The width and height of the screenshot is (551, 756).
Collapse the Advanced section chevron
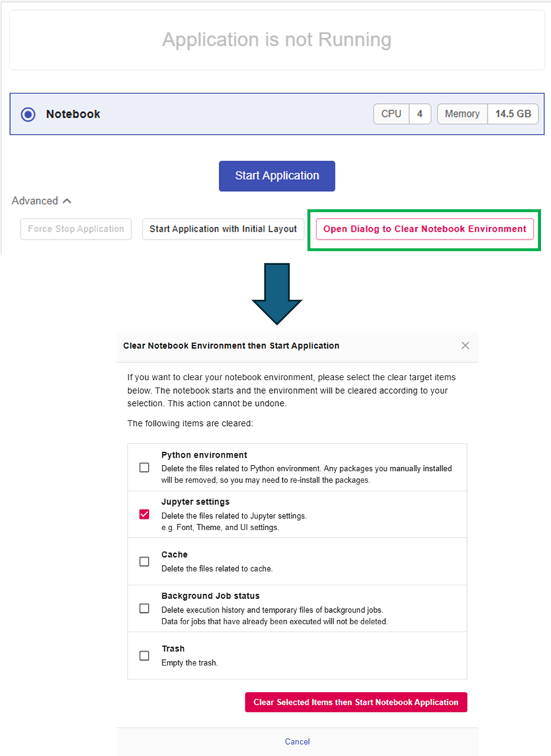coord(67,201)
